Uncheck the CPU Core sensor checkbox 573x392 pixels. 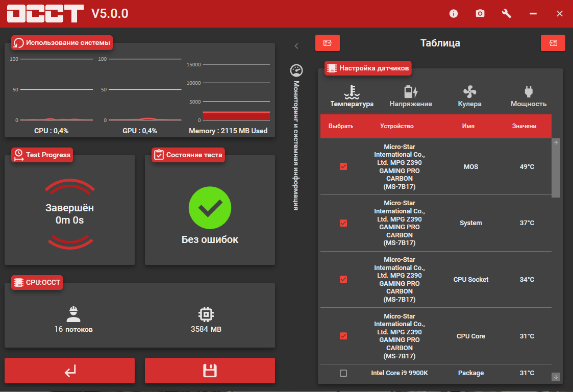343,336
